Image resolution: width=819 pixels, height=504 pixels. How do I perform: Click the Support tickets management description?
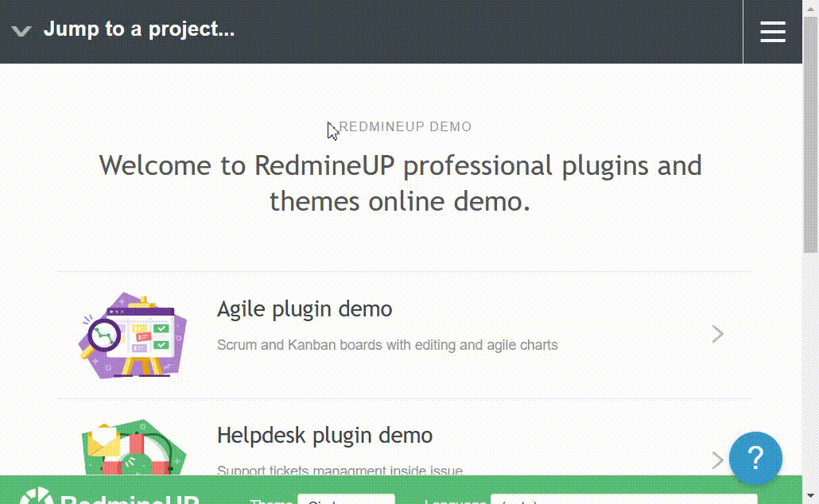pos(340,470)
